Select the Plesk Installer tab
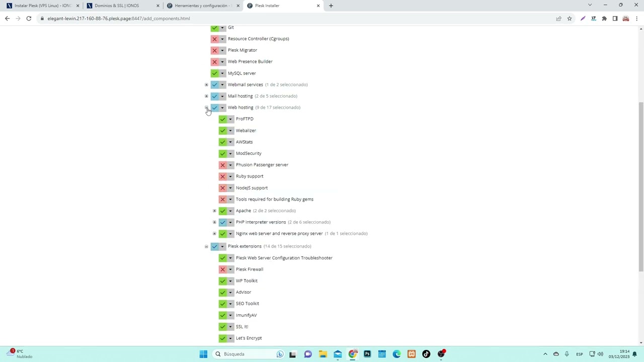This screenshot has height=362, width=644. click(283, 6)
